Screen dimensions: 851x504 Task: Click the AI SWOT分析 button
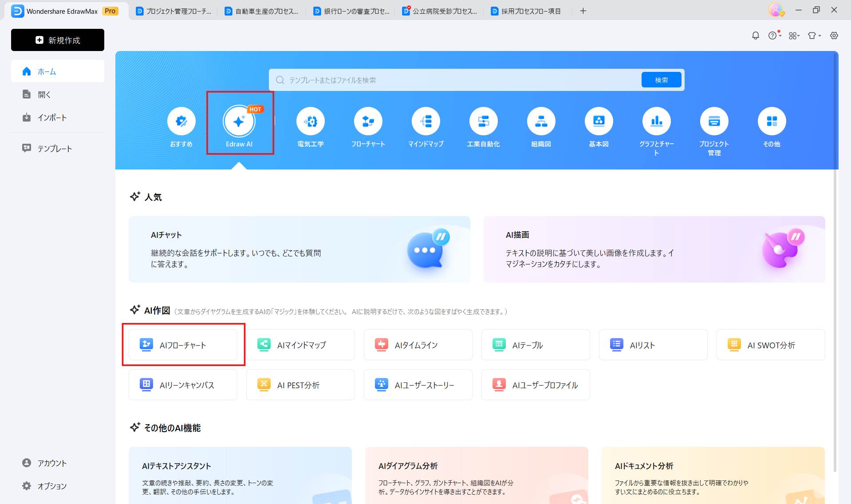click(x=771, y=345)
